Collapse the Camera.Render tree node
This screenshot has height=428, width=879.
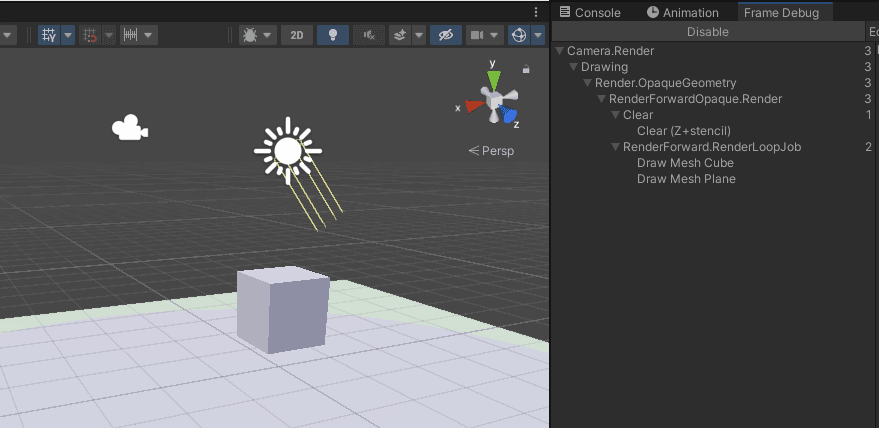(559, 51)
